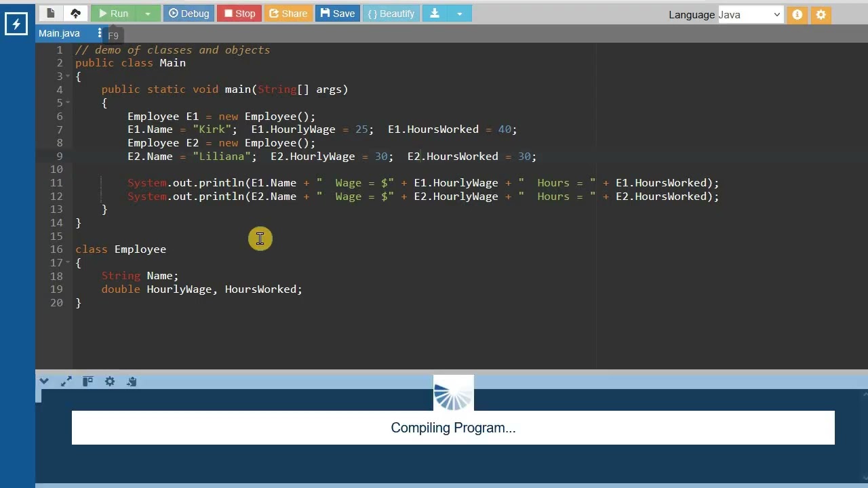This screenshot has width=868, height=488.
Task: Collapse the code fold at line 3
Action: tap(68, 76)
